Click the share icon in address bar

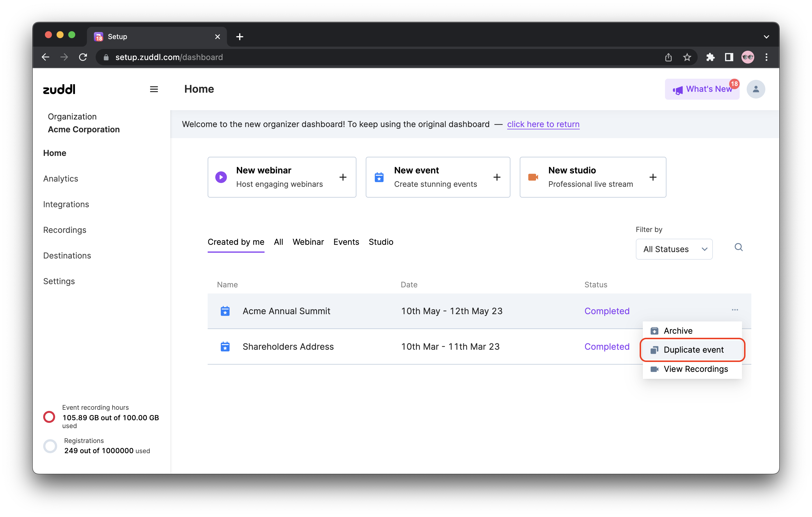coord(668,57)
